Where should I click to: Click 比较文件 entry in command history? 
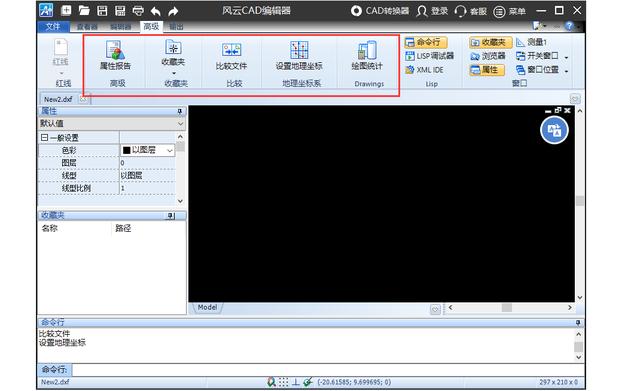click(x=54, y=333)
